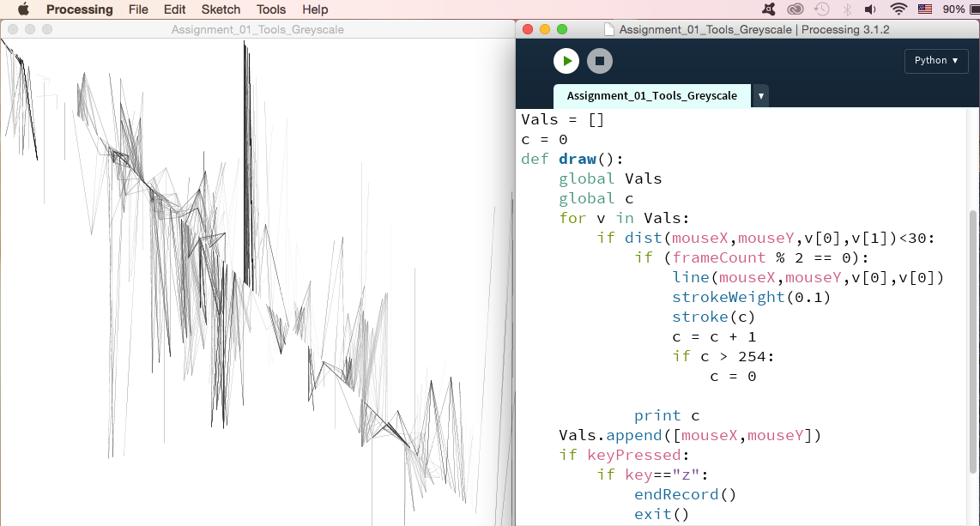Click the 'if c > 254:' line
Viewport: 980px width, 526px height.
[x=723, y=357]
